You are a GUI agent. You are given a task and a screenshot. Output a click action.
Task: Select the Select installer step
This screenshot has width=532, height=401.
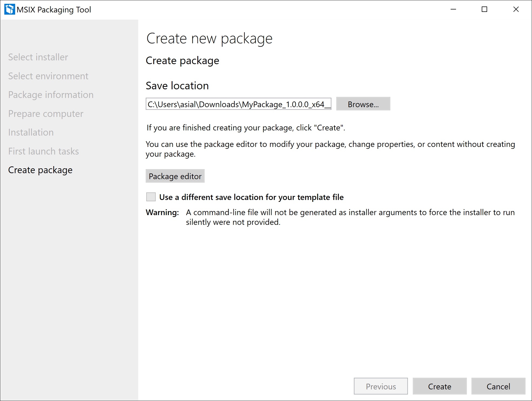coord(38,57)
